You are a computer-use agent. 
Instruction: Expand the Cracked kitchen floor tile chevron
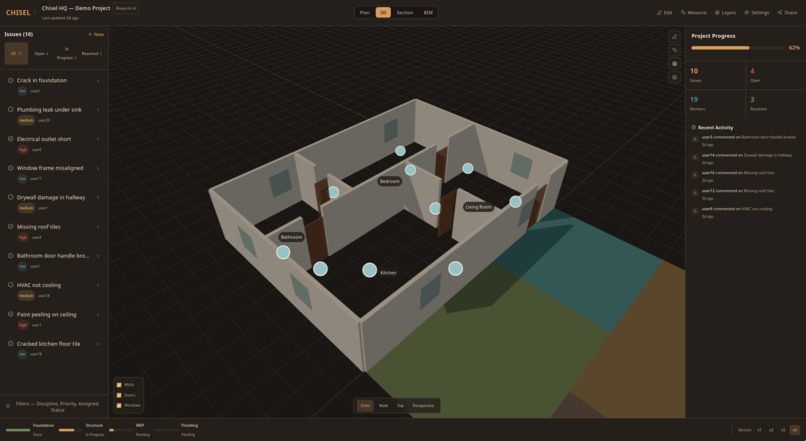pyautogui.click(x=98, y=344)
